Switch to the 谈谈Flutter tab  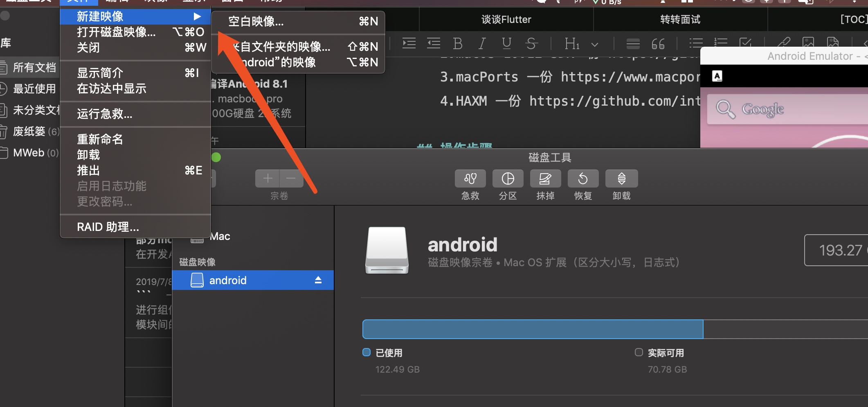[506, 19]
